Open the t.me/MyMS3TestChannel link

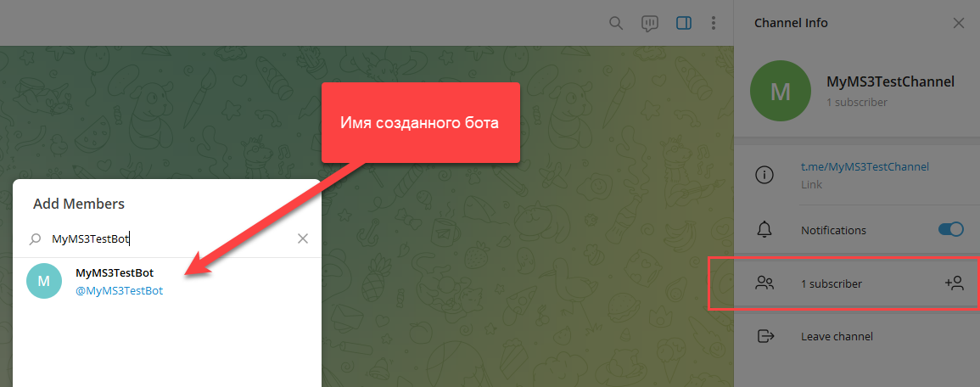pyautogui.click(x=865, y=166)
